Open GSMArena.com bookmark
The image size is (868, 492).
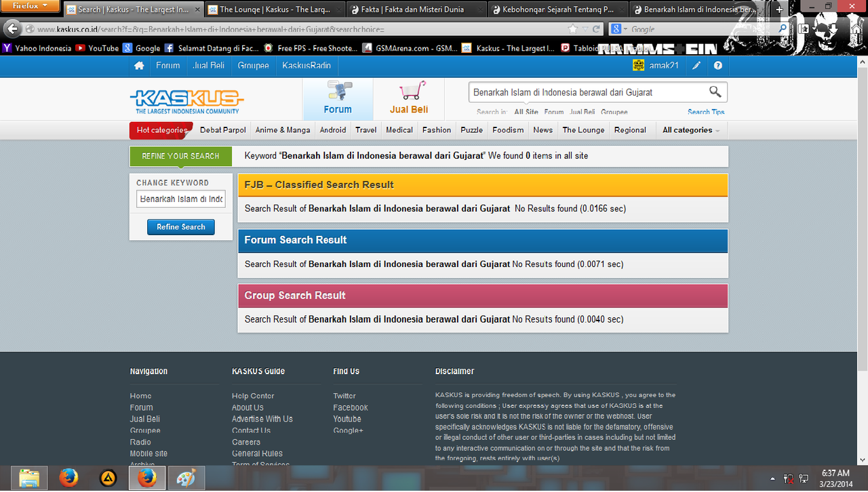410,48
